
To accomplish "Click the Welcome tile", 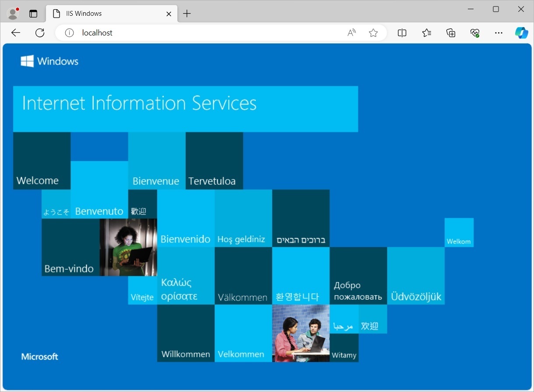I will pos(42,161).
